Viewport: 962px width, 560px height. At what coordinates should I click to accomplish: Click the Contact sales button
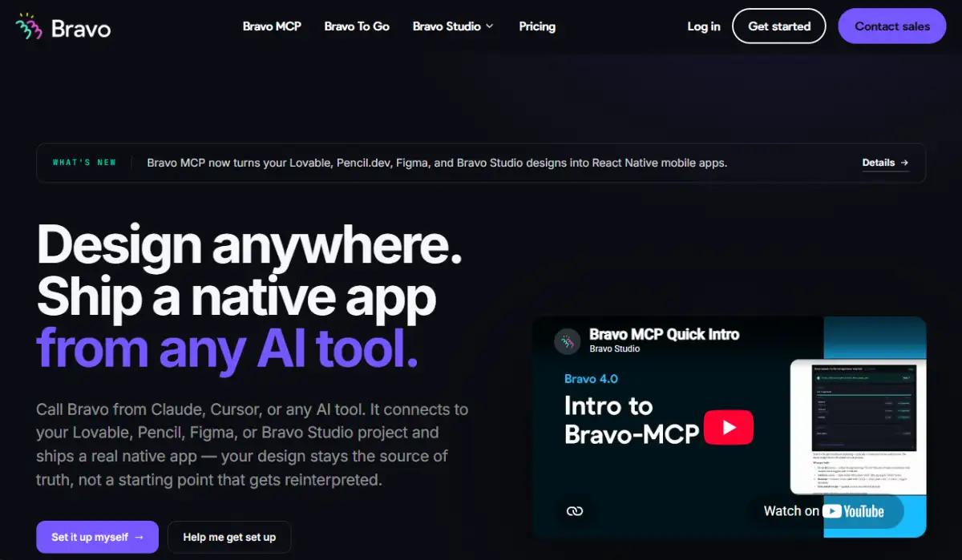[x=892, y=26]
